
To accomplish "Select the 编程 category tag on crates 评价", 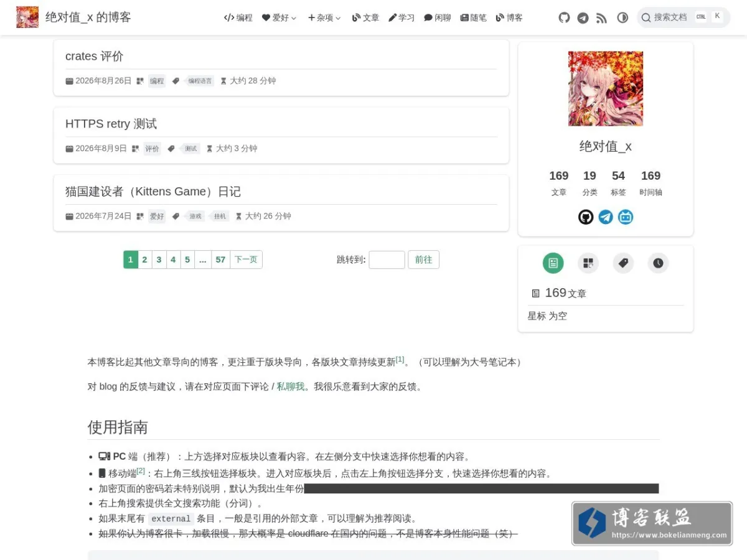I will click(157, 81).
